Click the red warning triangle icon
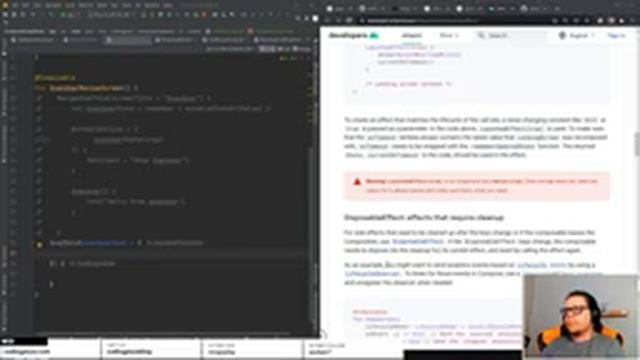This screenshot has height=360, width=640. coord(357,182)
